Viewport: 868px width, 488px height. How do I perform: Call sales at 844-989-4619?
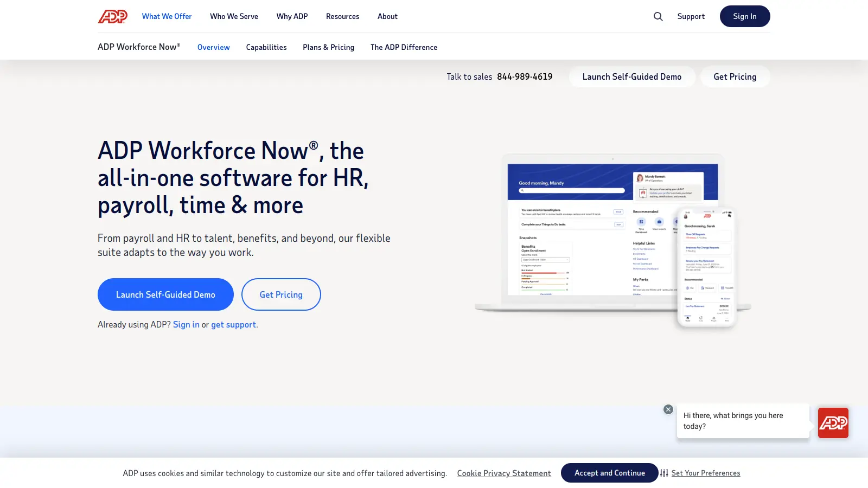click(x=525, y=76)
